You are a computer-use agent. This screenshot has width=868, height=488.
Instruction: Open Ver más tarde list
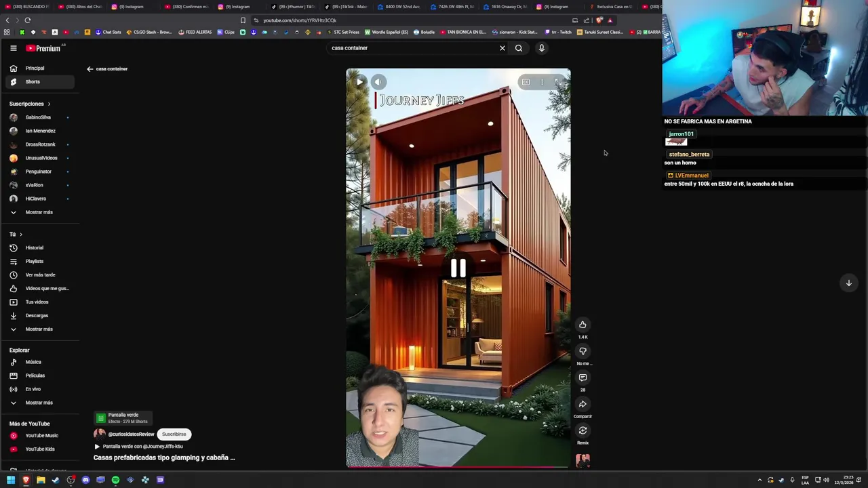(39, 275)
